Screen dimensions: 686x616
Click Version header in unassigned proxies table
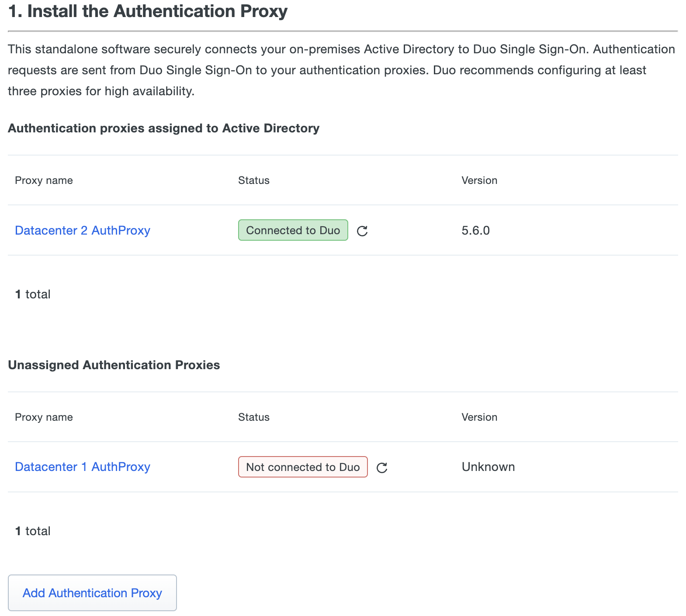coord(479,417)
